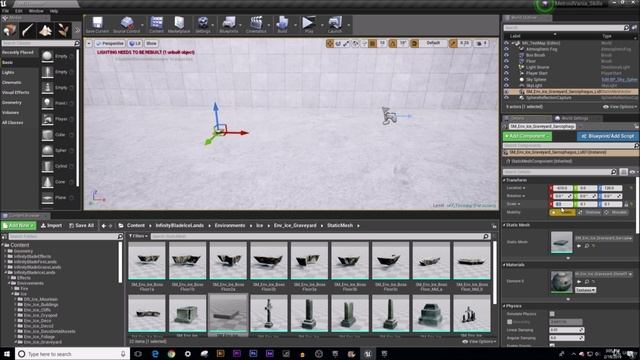Image resolution: width=640 pixels, height=360 pixels.
Task: Toggle scale snapping in the viewport
Action: click(x=453, y=43)
